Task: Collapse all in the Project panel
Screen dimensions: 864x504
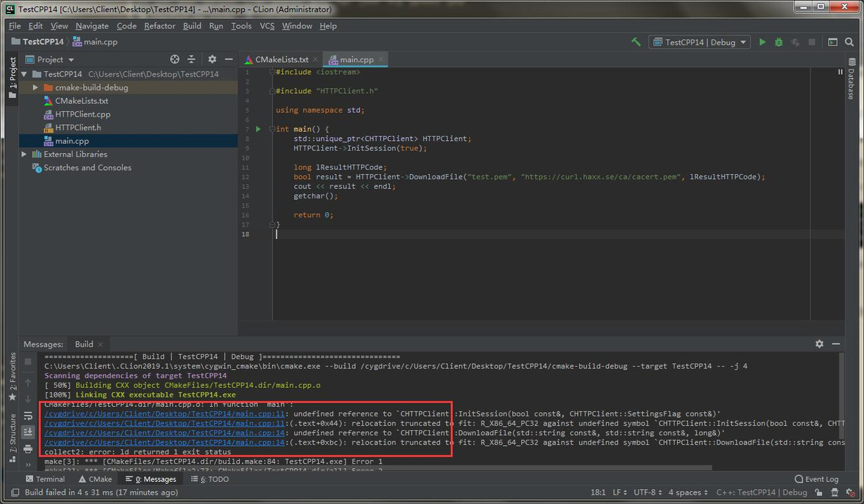Action: pyautogui.click(x=192, y=59)
